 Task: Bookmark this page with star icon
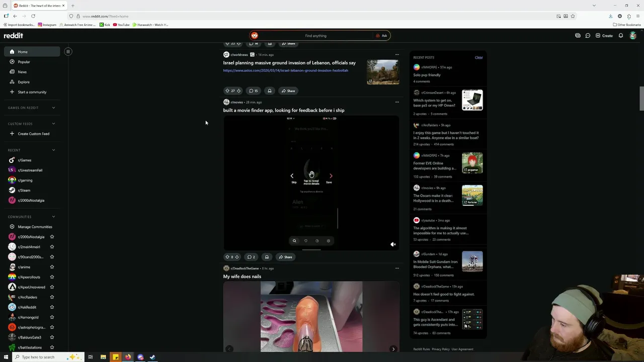573,16
